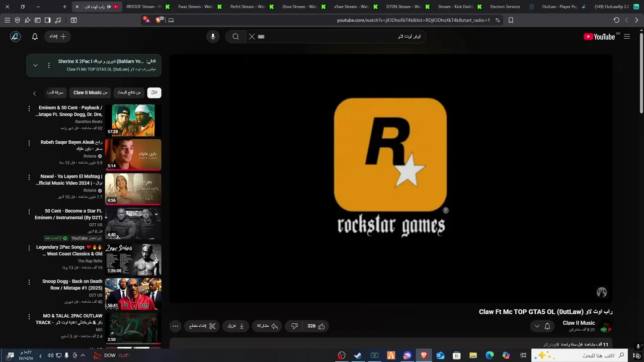The height and width of the screenshot is (362, 644).
Task: Open Brave main menu hamburger
Action: 7,20
